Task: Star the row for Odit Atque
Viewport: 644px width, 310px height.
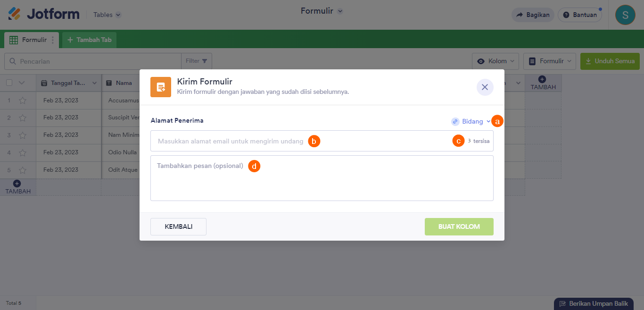Action: (x=22, y=170)
